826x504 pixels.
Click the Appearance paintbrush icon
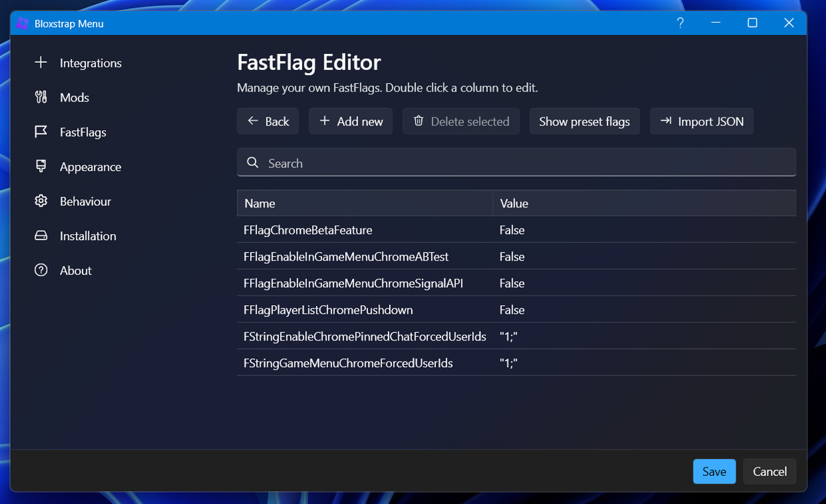pyautogui.click(x=41, y=166)
